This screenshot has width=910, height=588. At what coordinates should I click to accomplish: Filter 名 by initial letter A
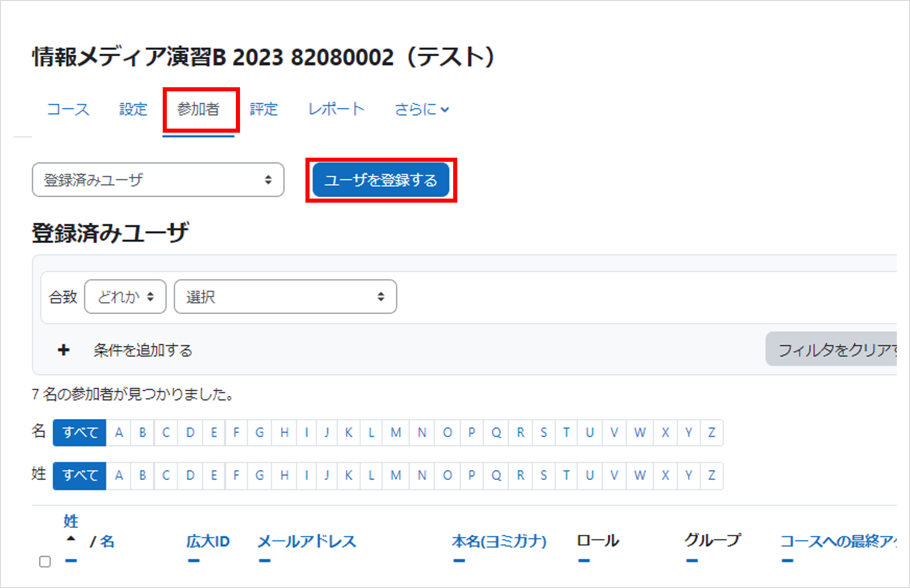(x=119, y=433)
